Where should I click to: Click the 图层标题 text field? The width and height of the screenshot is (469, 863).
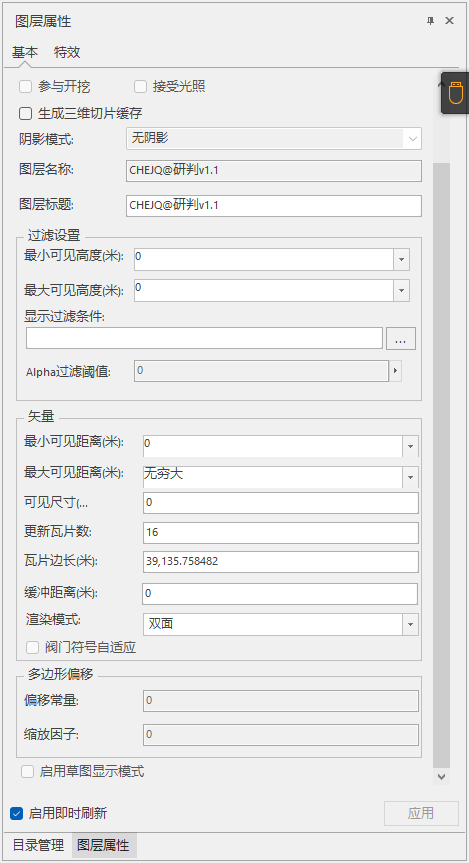click(x=274, y=205)
